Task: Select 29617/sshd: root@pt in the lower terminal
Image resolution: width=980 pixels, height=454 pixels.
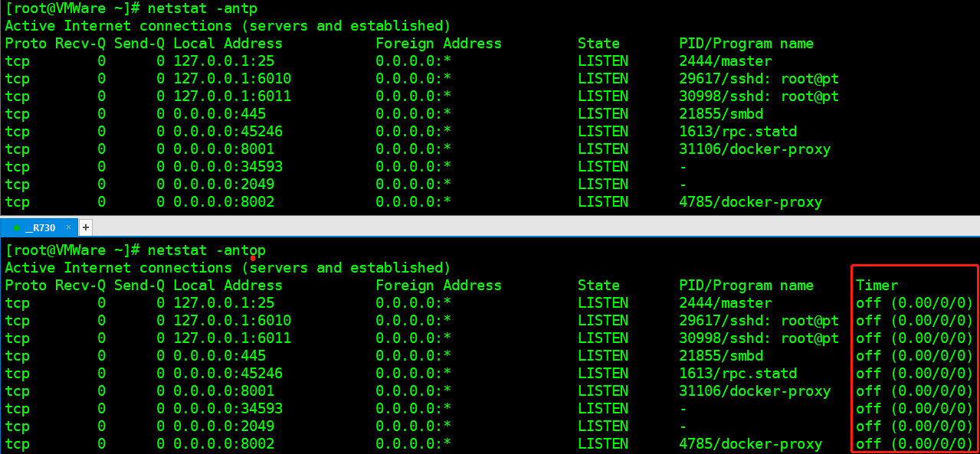Action: pos(759,321)
